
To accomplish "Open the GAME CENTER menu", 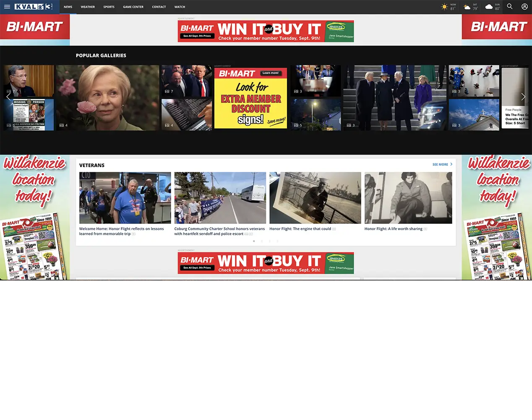I will [x=133, y=7].
